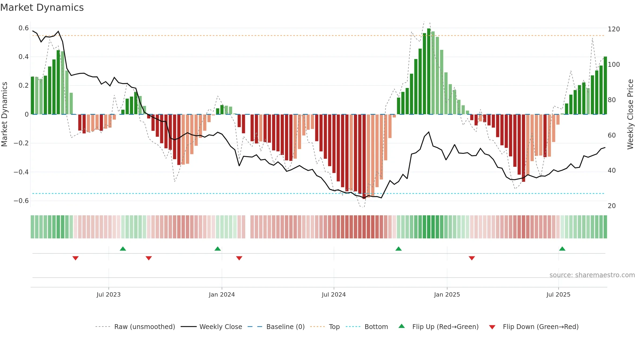Click the Jan 2025 x-axis label
Screen dimensions: 644x362
tap(447, 294)
